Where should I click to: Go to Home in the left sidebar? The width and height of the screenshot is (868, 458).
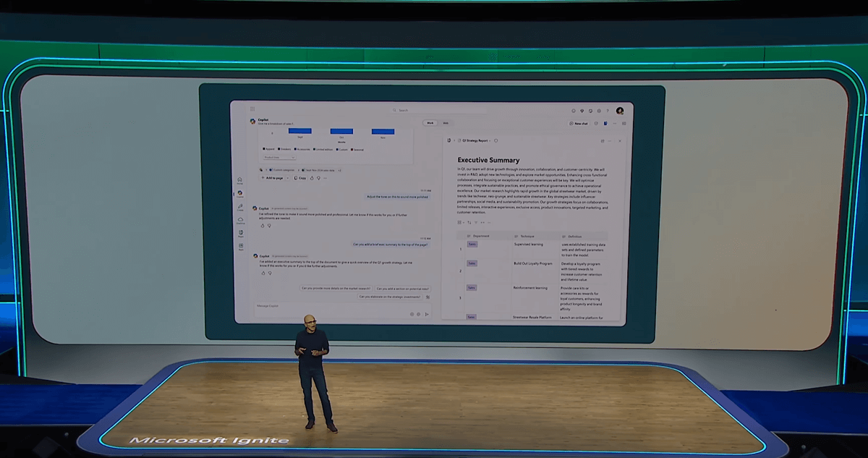(239, 181)
